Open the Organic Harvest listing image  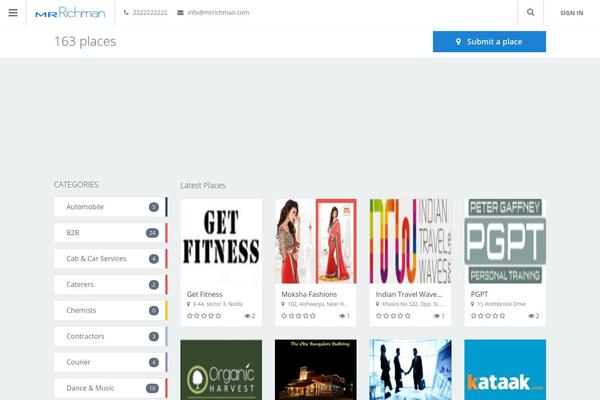pos(221,370)
